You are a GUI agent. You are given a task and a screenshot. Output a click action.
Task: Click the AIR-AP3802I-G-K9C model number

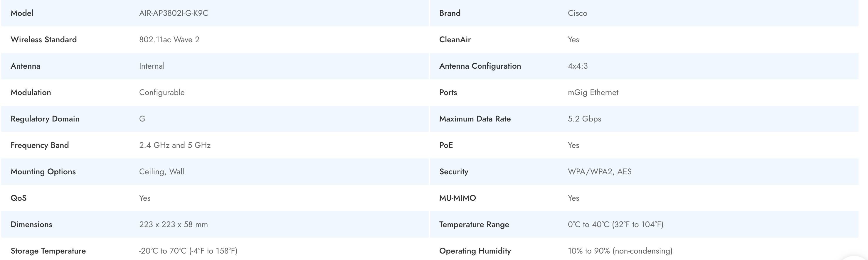coord(174,13)
